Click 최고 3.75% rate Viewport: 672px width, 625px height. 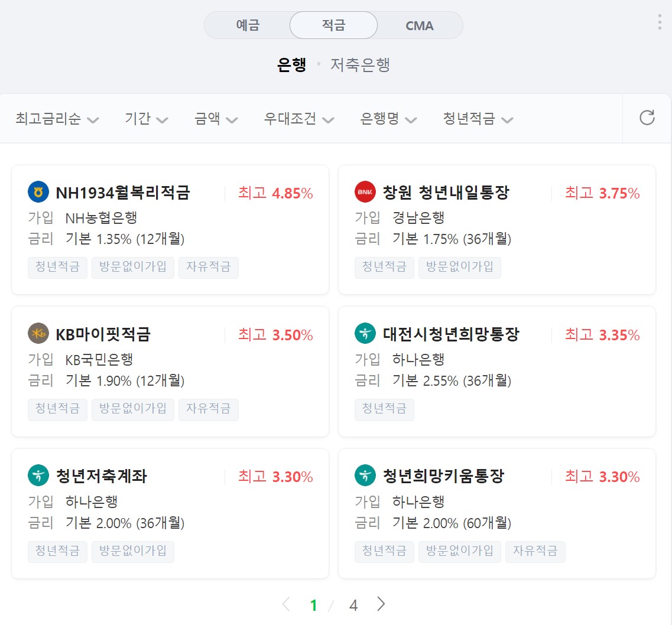click(603, 193)
